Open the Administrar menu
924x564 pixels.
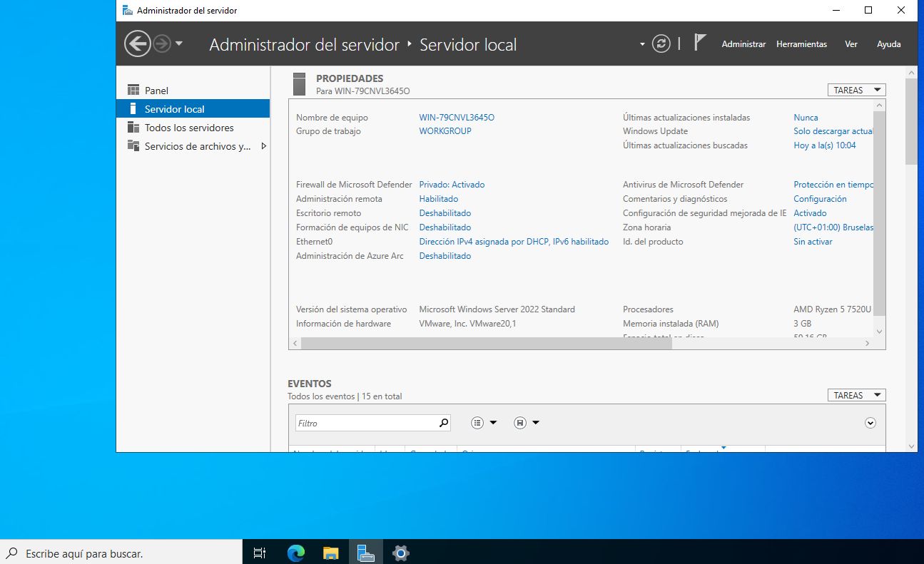pyautogui.click(x=743, y=44)
